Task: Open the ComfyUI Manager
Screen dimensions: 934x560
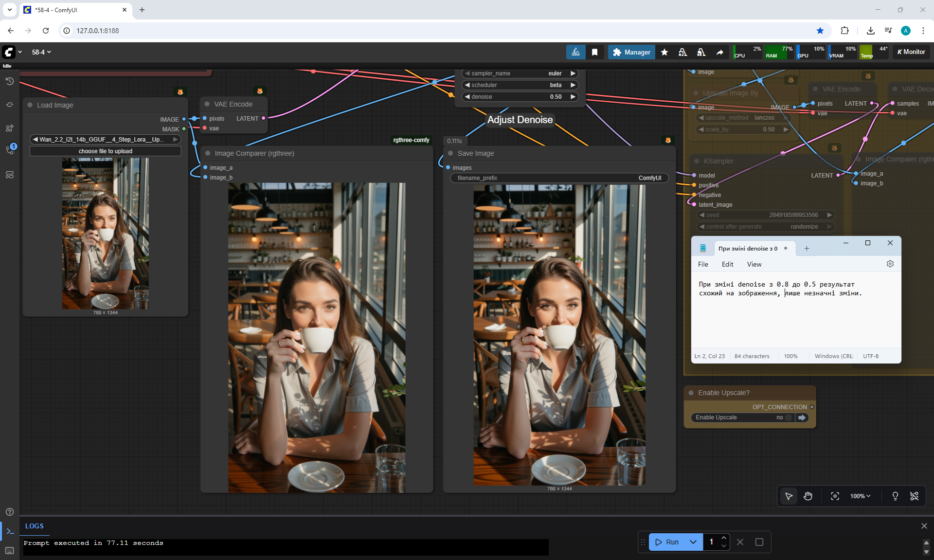Action: (631, 52)
